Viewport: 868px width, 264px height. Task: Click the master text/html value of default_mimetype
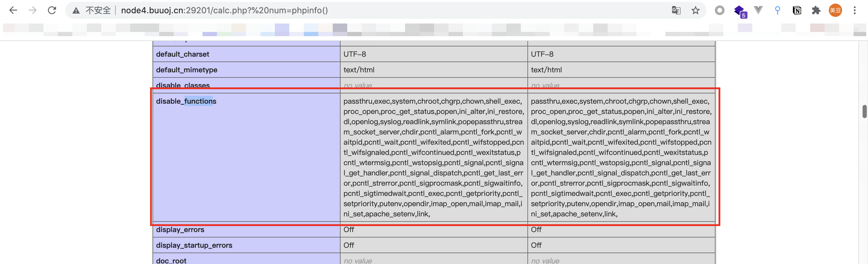coord(546,70)
